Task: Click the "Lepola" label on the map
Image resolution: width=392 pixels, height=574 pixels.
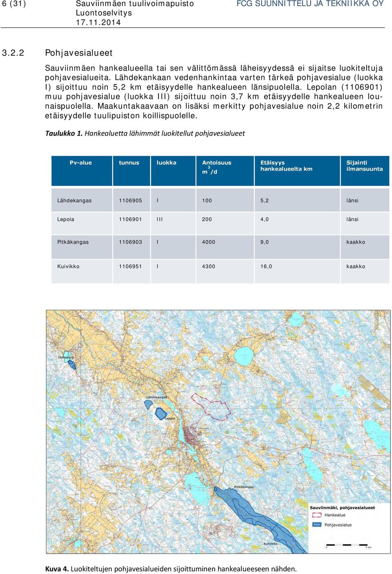Action: (x=170, y=418)
